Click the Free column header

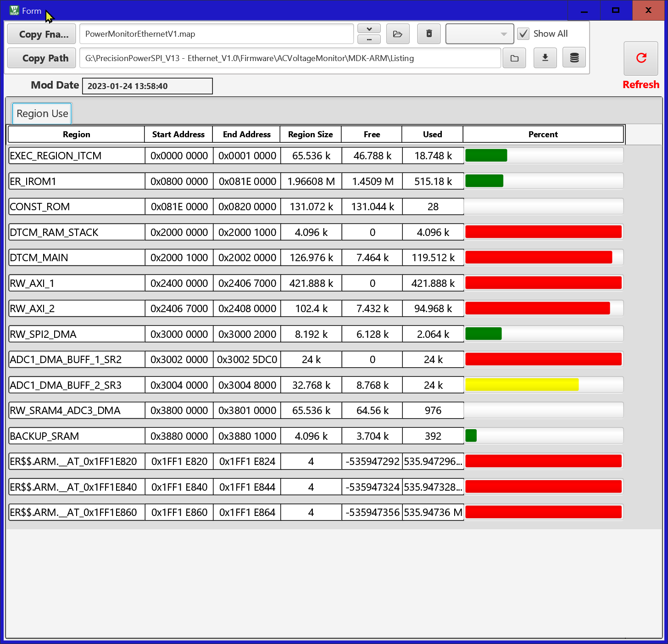click(372, 134)
